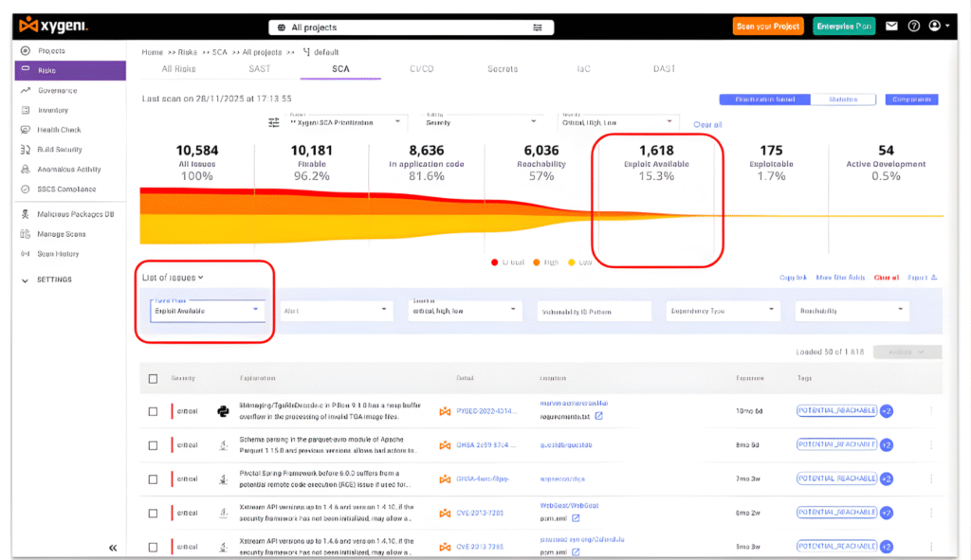Open the Critical, High, Low severity dropdown

pyautogui.click(x=616, y=121)
